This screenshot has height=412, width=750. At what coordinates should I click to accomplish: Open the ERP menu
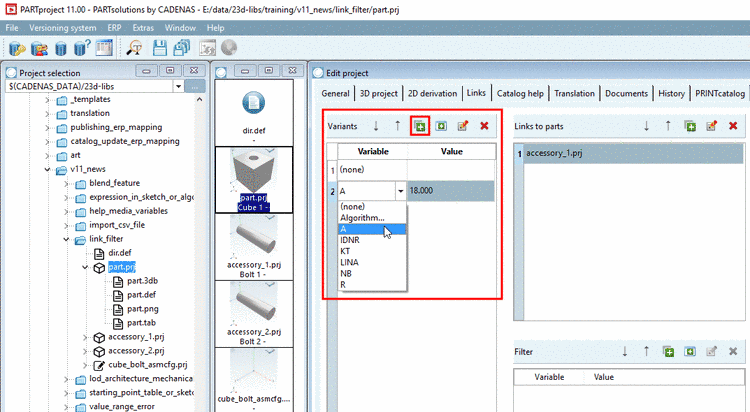click(114, 28)
